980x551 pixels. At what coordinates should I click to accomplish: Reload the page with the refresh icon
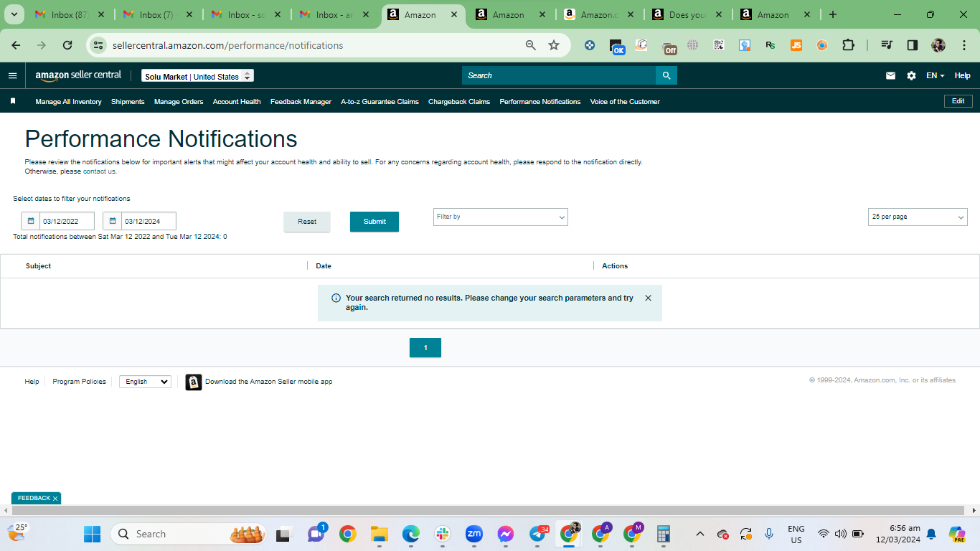(x=67, y=45)
